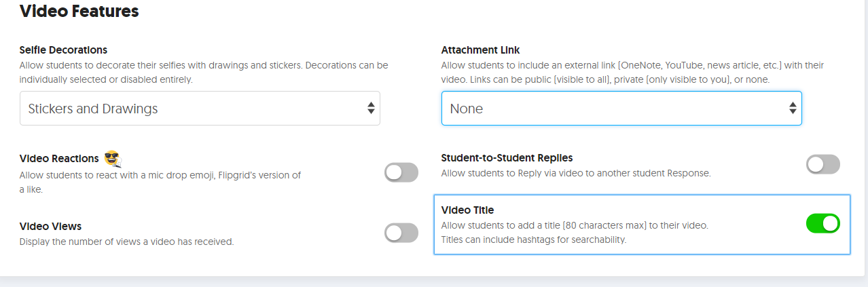Disable the Video Title toggle
The height and width of the screenshot is (287, 868).
pos(823,223)
